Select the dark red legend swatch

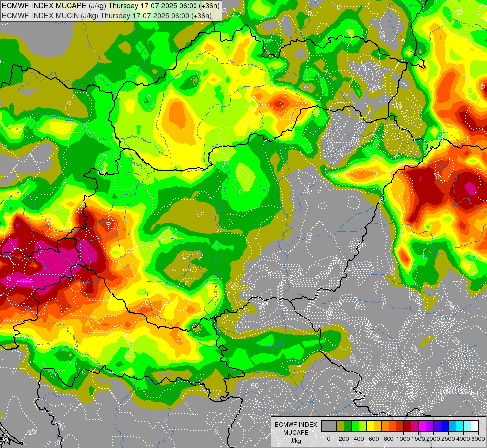[408, 426]
